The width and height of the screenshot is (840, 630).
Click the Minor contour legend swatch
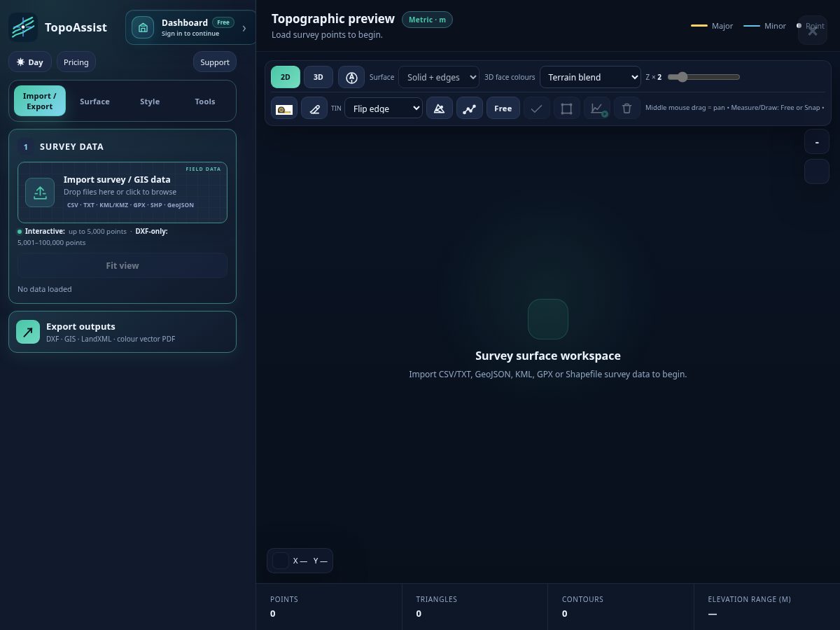click(752, 26)
